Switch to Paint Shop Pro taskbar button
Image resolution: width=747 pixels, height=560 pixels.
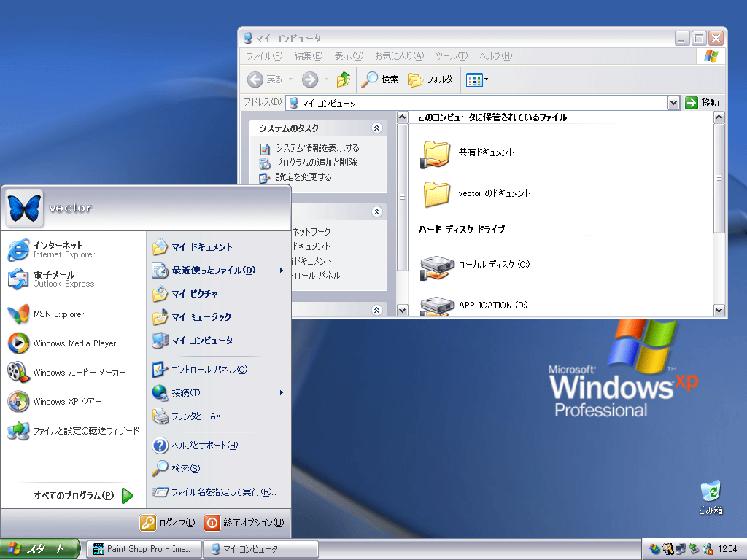(x=145, y=549)
